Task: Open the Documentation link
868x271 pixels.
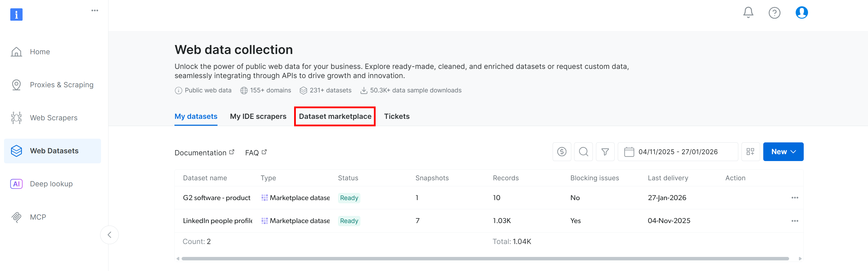Action: pyautogui.click(x=201, y=152)
